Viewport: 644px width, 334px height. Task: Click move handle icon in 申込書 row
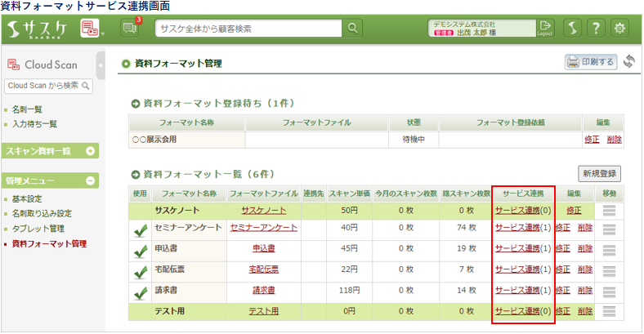609,251
